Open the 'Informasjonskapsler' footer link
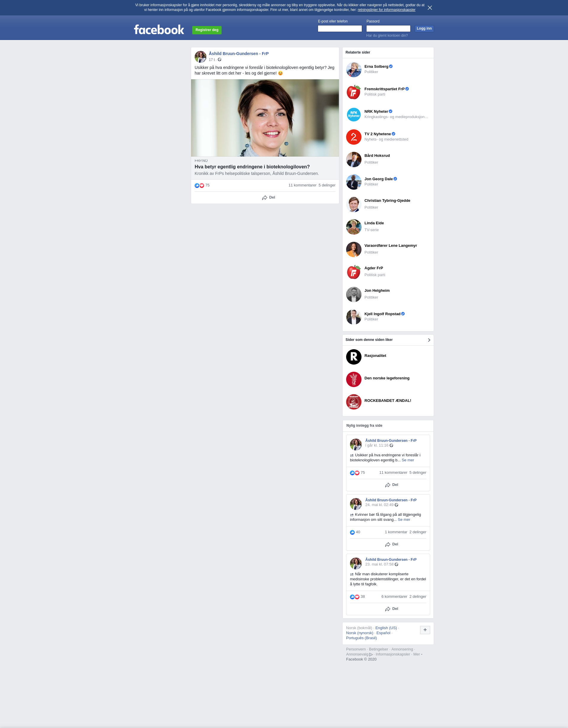 (x=393, y=654)
